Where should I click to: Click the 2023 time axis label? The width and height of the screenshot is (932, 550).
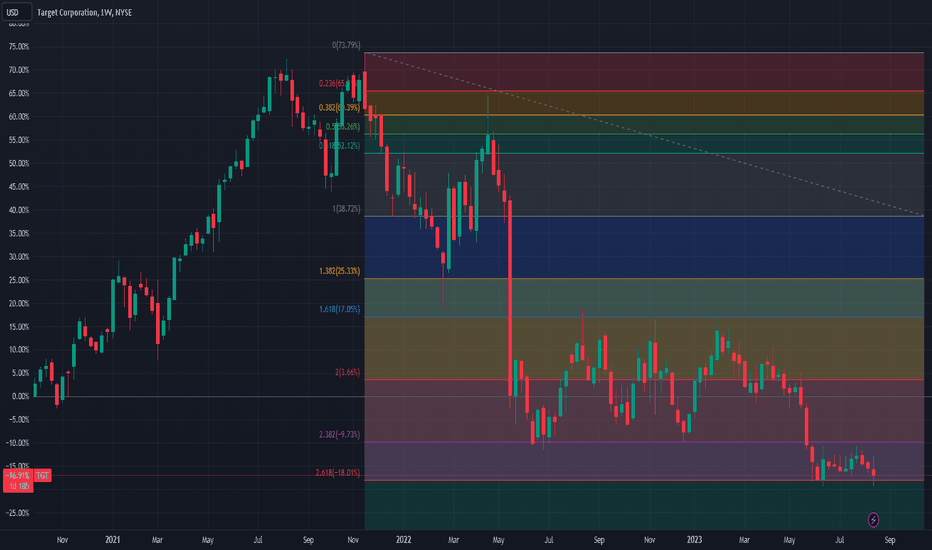[x=694, y=540]
